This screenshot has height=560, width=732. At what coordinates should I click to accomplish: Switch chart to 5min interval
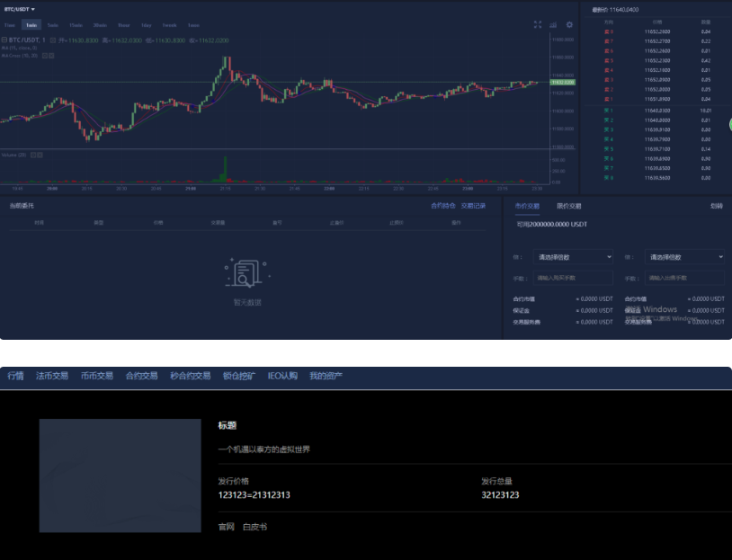click(53, 25)
